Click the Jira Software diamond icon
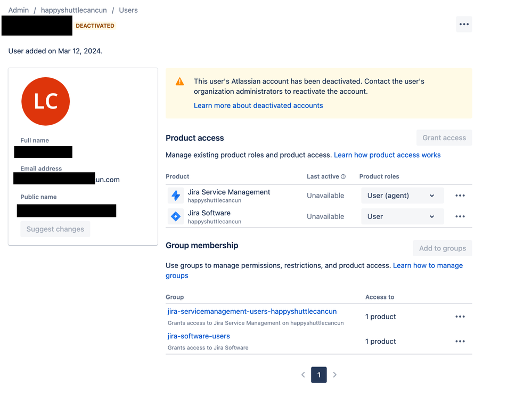The height and width of the screenshot is (398, 532). 176,216
